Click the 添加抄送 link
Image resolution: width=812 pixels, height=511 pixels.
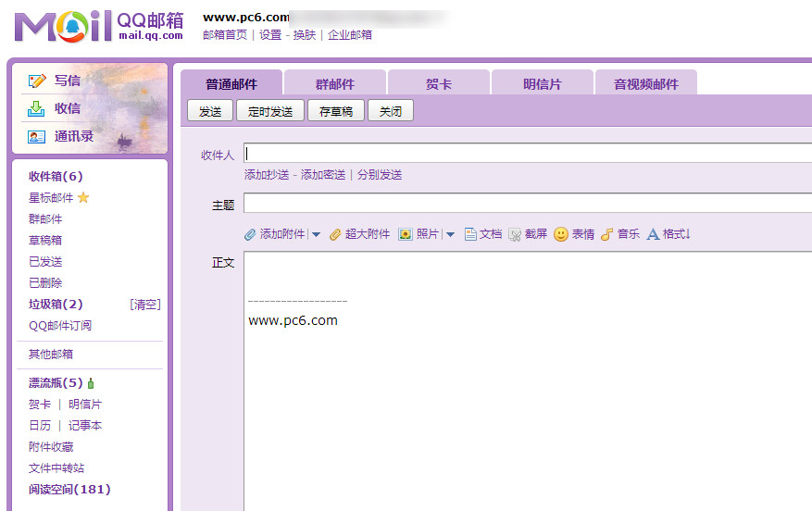click(267, 175)
